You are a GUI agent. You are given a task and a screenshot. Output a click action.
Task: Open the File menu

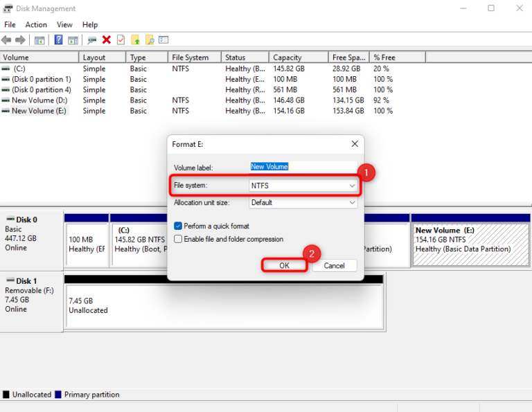[x=10, y=25]
